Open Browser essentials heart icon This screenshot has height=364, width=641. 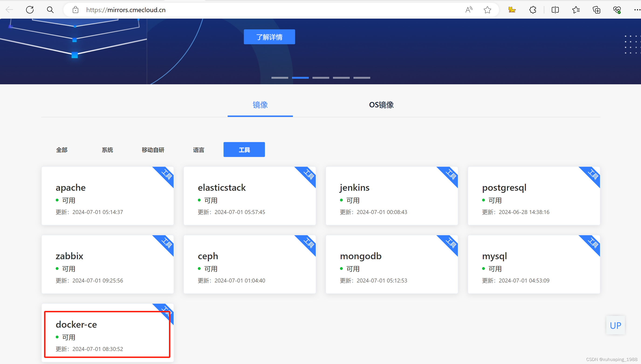(x=617, y=10)
